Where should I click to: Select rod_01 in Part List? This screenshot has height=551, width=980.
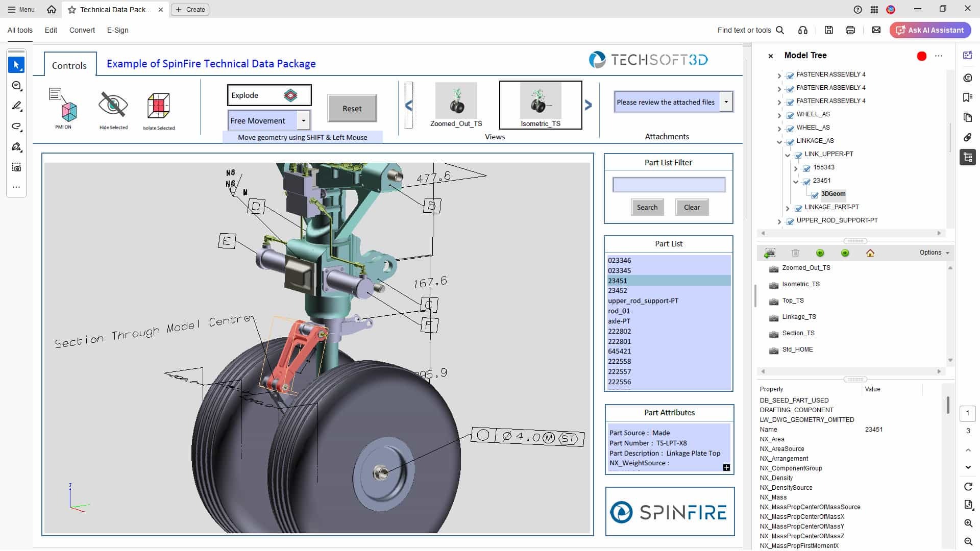click(668, 311)
